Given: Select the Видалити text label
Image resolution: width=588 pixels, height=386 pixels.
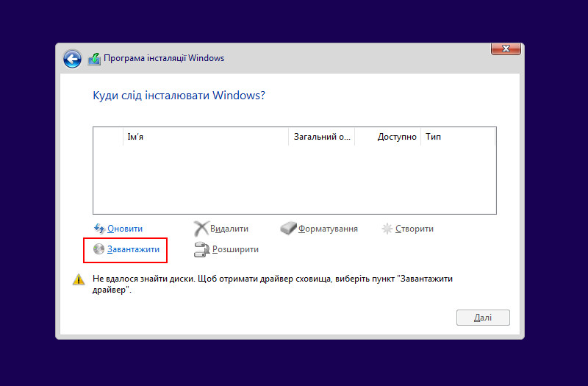Looking at the screenshot, I should point(229,229).
